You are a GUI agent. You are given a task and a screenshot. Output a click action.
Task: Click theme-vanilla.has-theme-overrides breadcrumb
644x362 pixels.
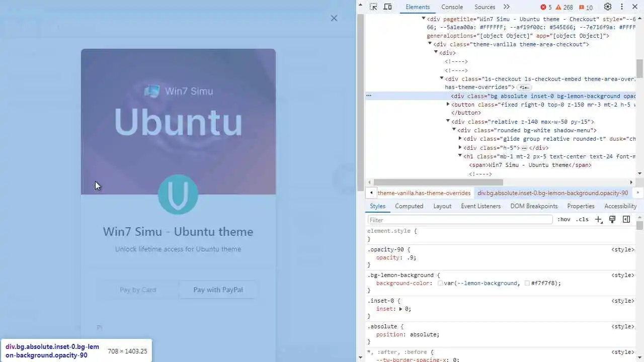pos(424,193)
